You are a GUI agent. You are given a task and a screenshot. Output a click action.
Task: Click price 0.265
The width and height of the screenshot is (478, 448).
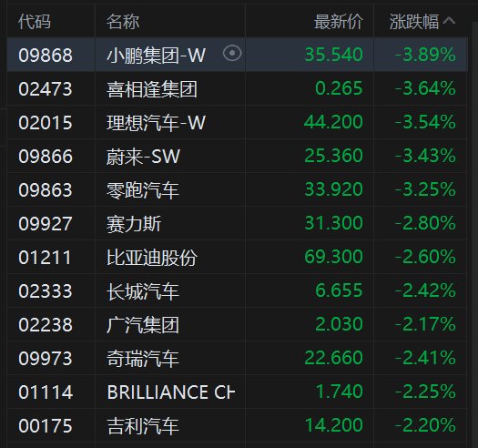click(339, 88)
